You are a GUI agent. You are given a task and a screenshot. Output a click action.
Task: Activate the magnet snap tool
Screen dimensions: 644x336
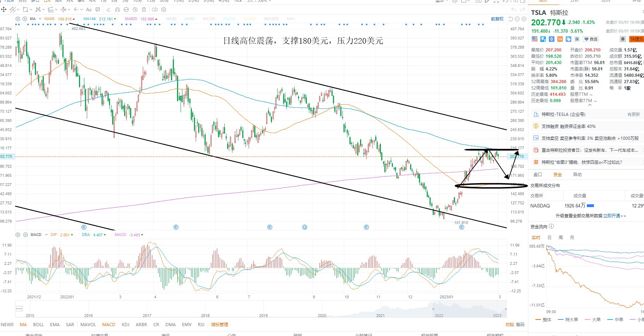point(117,10)
